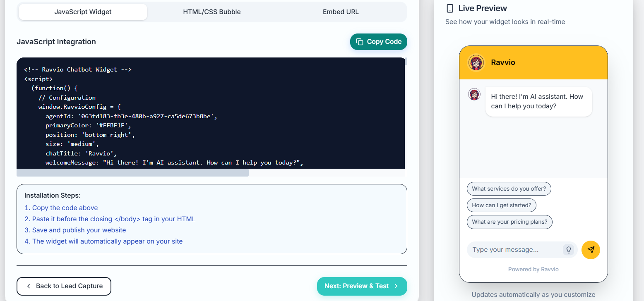The width and height of the screenshot is (644, 301).
Task: Click the Powered by Ravvio link
Action: [533, 269]
